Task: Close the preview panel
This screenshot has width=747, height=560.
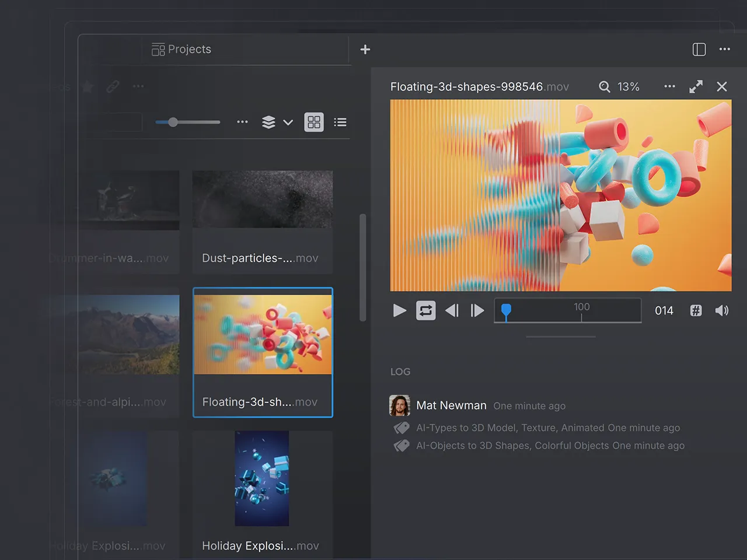Action: pos(722,86)
